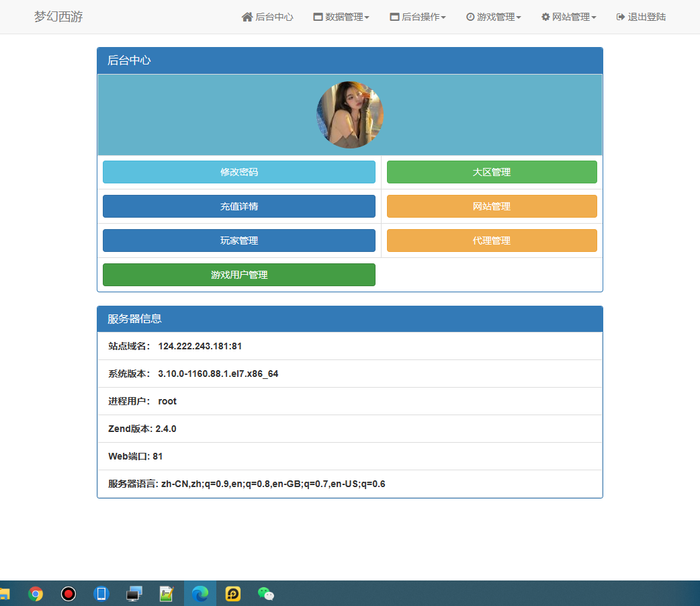Open 充值详情 recharge details button

[239, 206]
